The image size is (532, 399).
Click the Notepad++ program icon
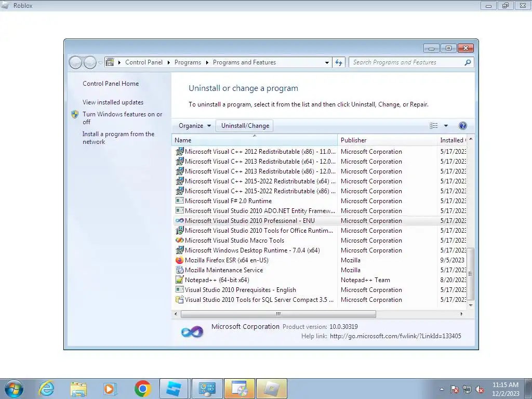pyautogui.click(x=179, y=280)
